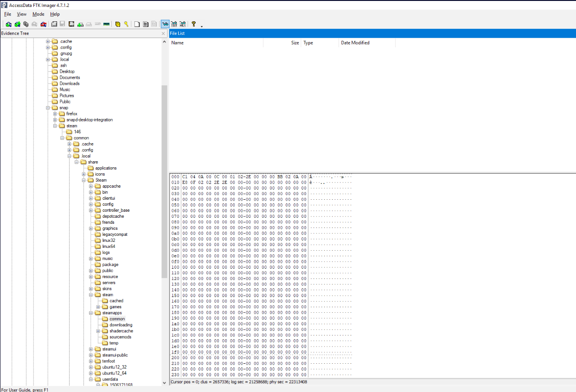The height and width of the screenshot is (392, 576).
Task: Select the legacycompat folder
Action: click(x=115, y=234)
